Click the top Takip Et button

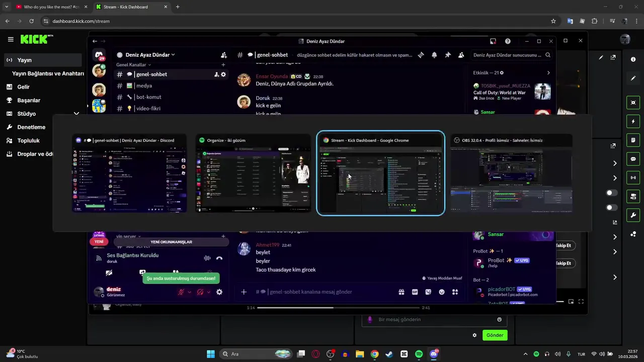click(x=565, y=245)
